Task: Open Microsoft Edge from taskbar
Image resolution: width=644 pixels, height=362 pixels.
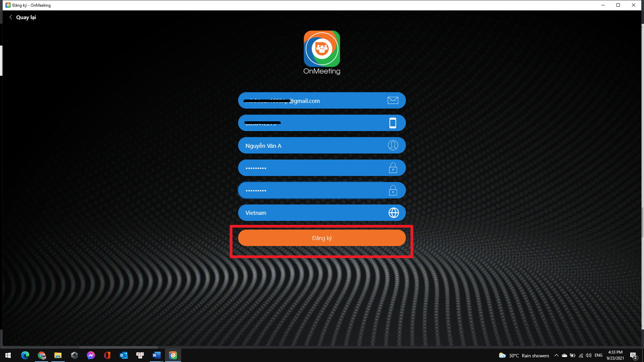Action: pyautogui.click(x=25, y=355)
